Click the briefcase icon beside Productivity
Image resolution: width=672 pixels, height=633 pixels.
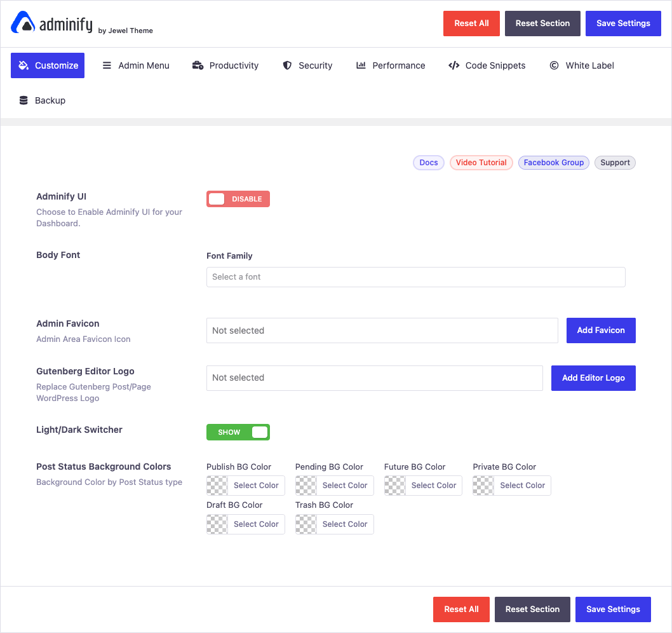pos(198,65)
